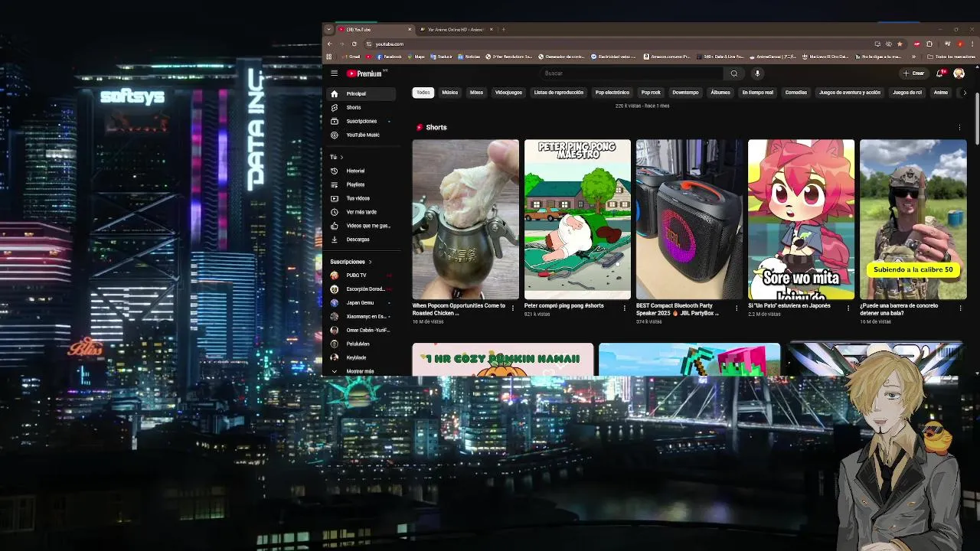The image size is (980, 551).
Task: Select the Pop electrónico filter chip
Action: tap(612, 93)
